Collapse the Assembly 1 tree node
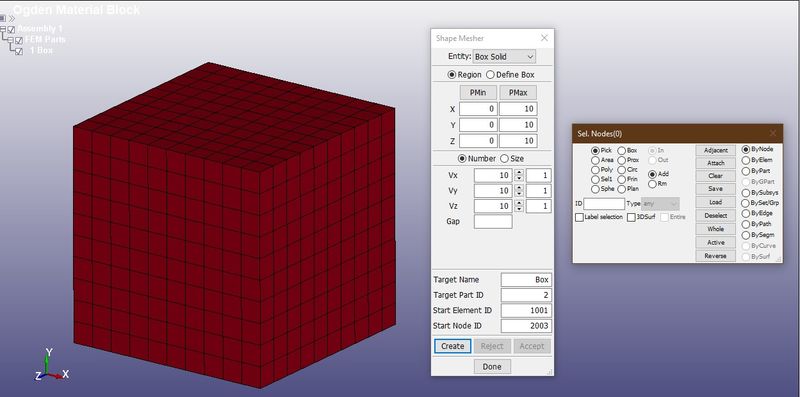The image size is (800, 397). click(x=3, y=30)
